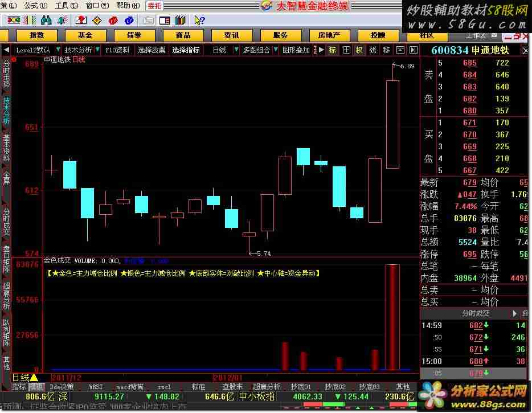Click the colorful books icon in toolbar
Screen dimensions: 532x413
(180, 20)
